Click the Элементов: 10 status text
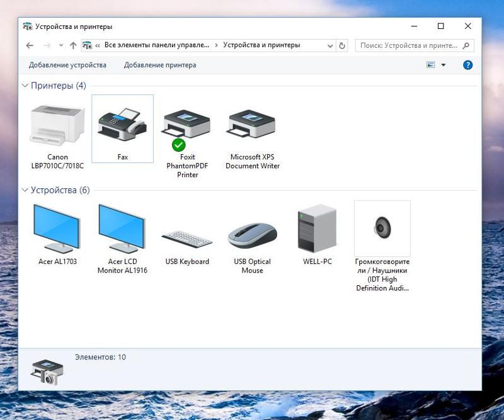This screenshot has width=504, height=420. click(x=100, y=357)
